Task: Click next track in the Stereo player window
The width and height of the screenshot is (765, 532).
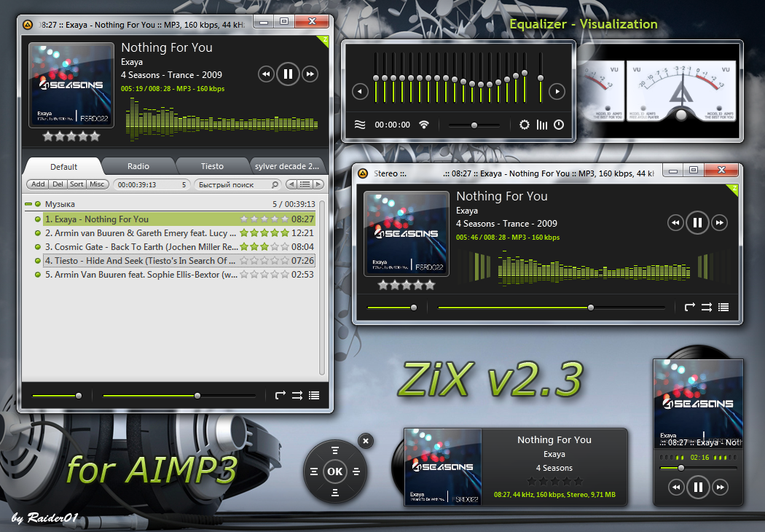Action: pos(719,223)
